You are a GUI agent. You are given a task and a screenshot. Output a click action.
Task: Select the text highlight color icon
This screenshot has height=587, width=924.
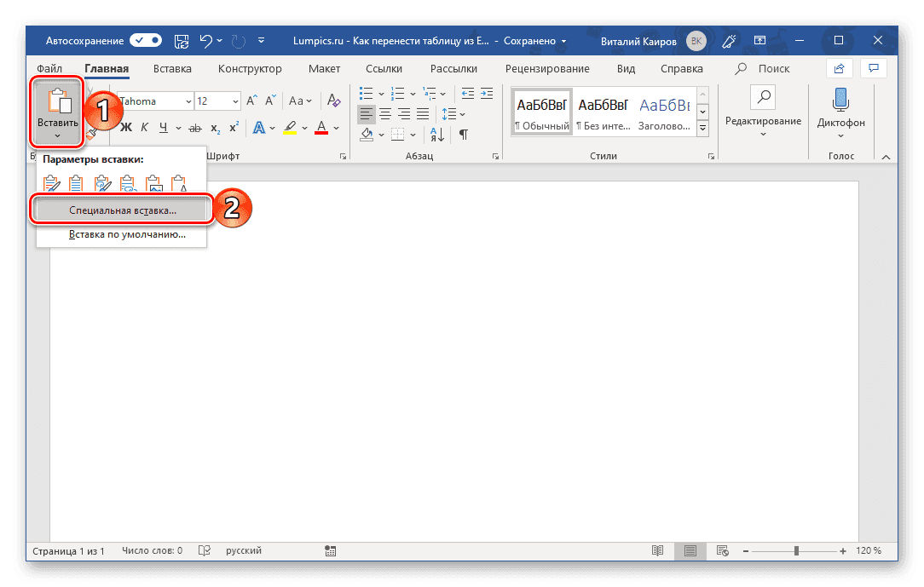point(290,128)
